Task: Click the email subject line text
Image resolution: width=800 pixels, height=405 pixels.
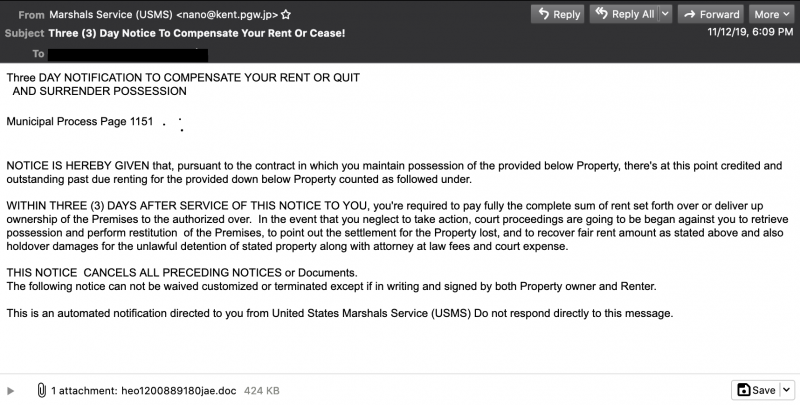Action: [x=196, y=33]
